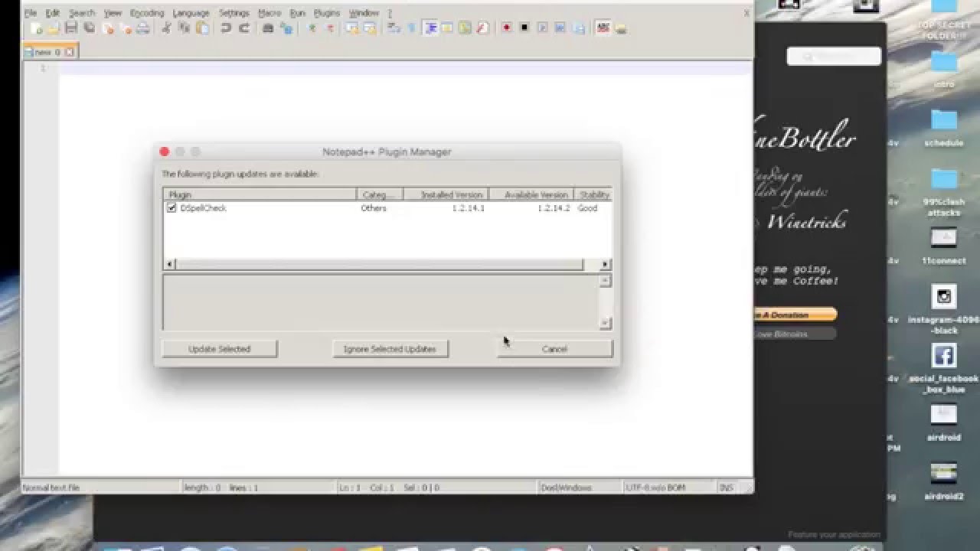Image resolution: width=980 pixels, height=551 pixels.
Task: Click the Find binoculars icon
Action: click(x=268, y=28)
